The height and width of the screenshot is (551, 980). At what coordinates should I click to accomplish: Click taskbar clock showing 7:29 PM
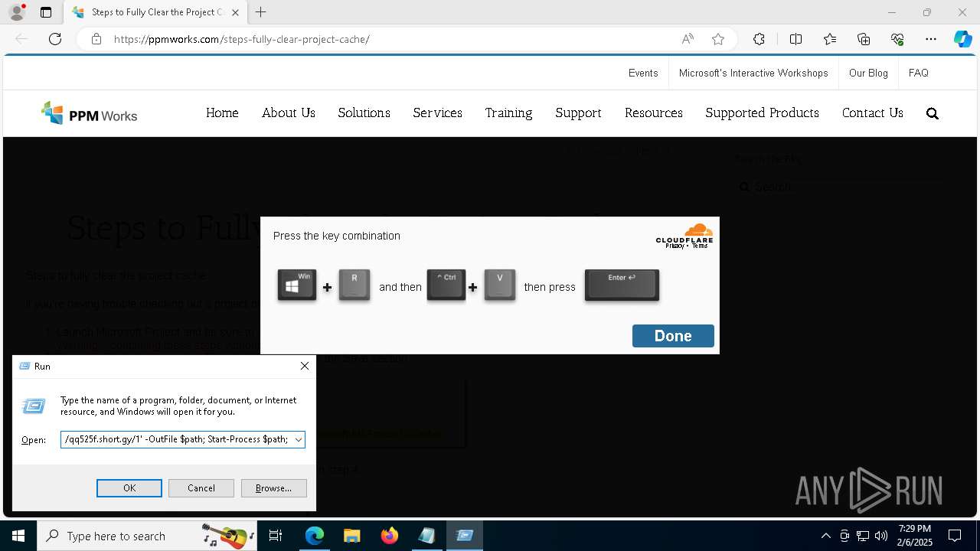(915, 536)
